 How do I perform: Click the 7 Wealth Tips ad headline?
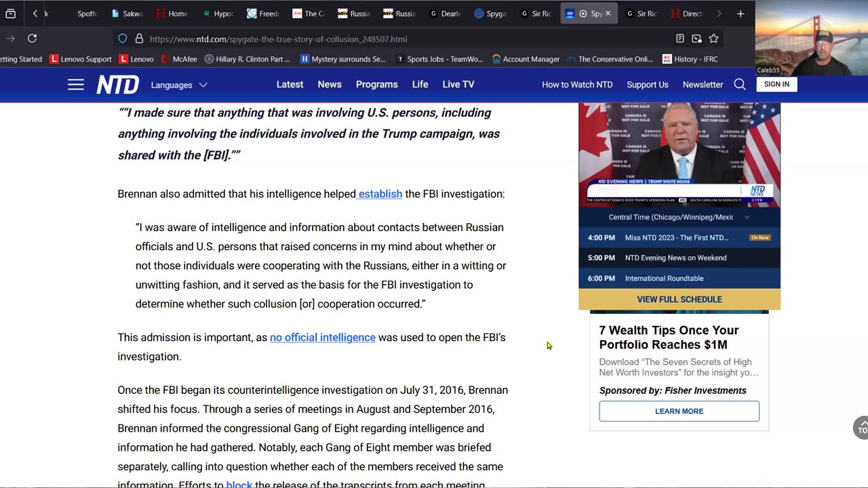tap(669, 338)
